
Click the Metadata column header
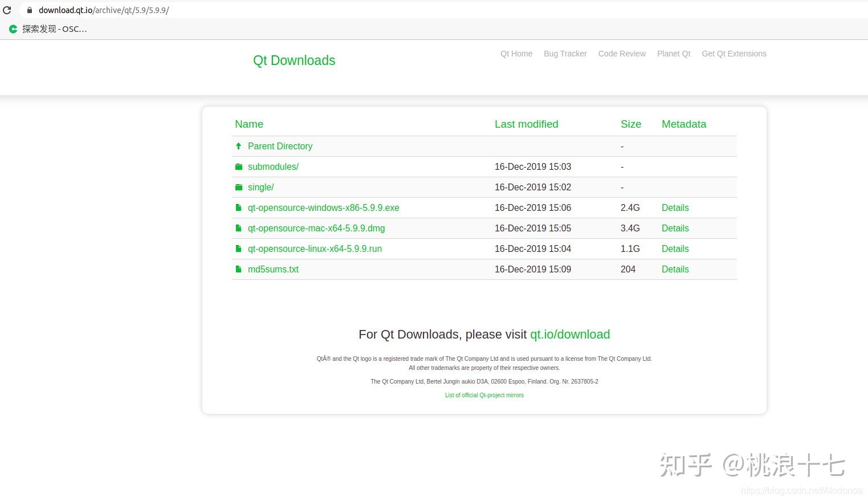point(684,124)
